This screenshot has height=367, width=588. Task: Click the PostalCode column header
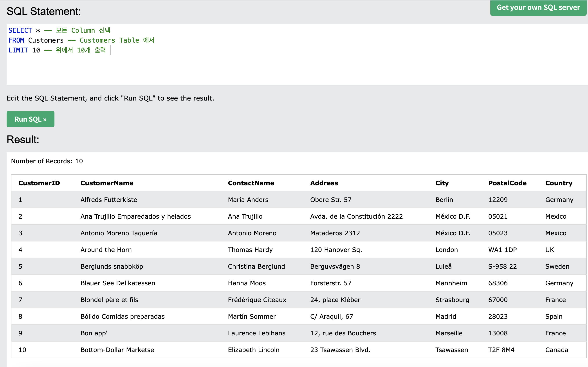pyautogui.click(x=507, y=183)
